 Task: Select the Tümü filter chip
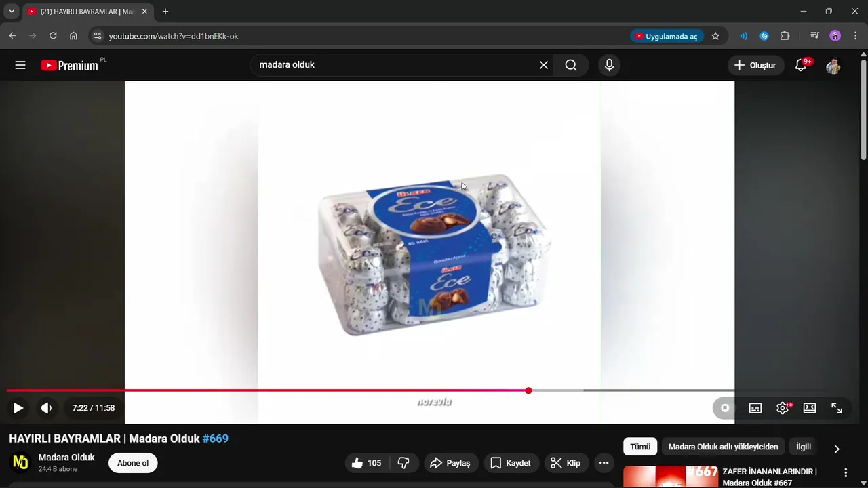[x=640, y=447]
